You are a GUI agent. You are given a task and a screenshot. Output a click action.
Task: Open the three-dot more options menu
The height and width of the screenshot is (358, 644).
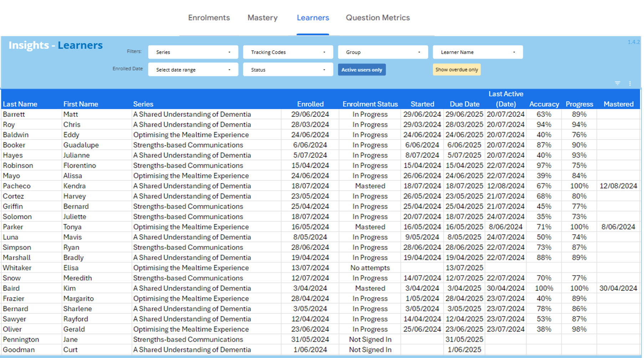coord(630,84)
